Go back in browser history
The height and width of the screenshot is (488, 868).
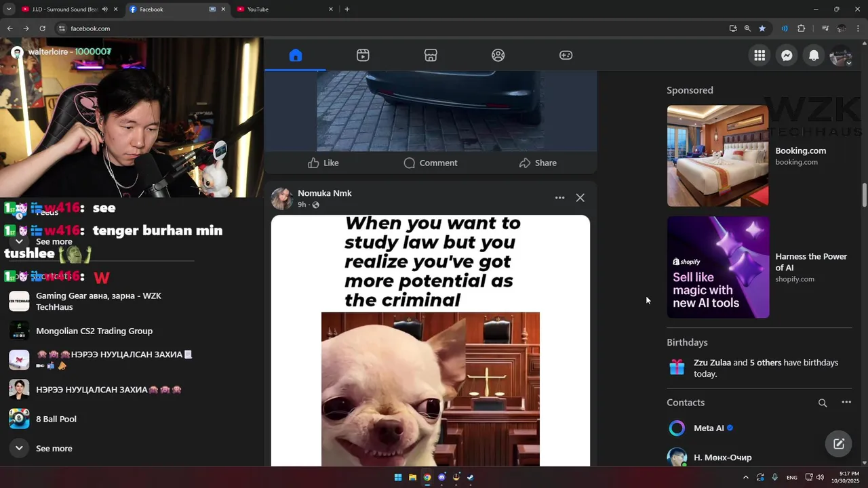point(9,28)
